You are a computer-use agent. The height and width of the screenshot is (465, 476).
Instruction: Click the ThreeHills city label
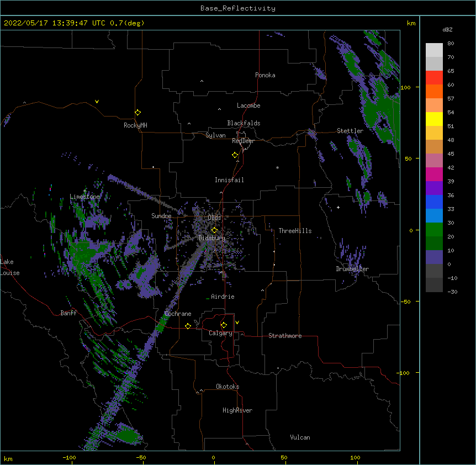click(x=295, y=231)
